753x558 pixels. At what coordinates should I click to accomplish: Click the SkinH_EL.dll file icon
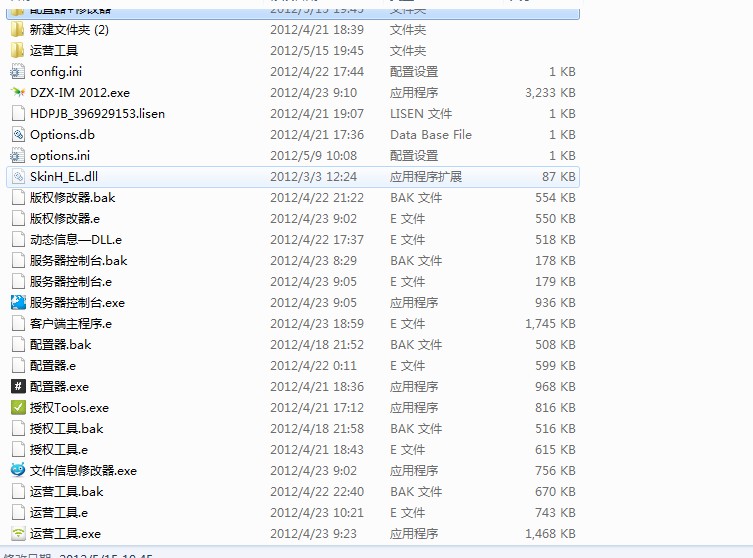[x=18, y=177]
